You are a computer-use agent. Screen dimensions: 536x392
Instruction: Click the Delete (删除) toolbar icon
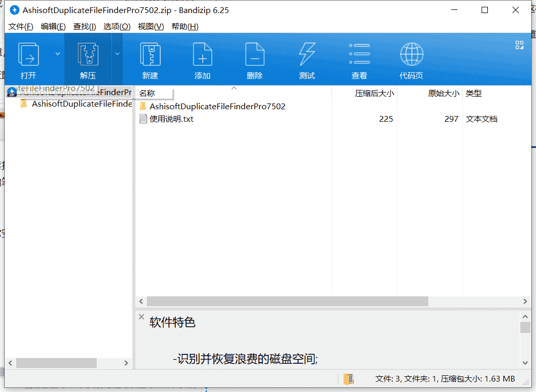[x=255, y=54]
